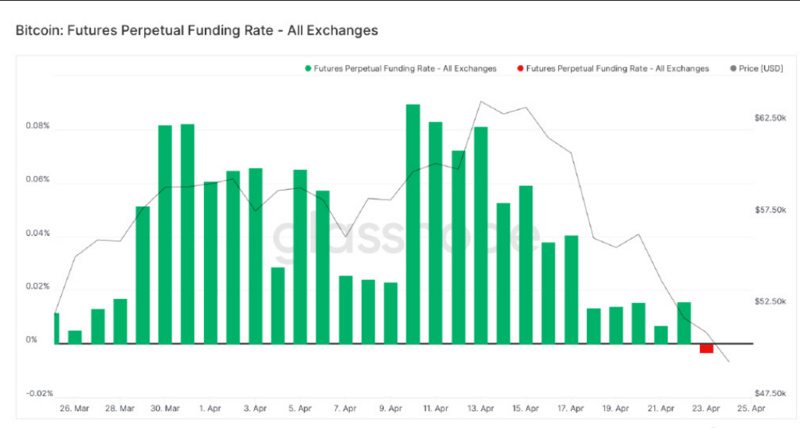Select the green bar above 13. Apr label
Screen dimensions: 800x428
coord(480,235)
